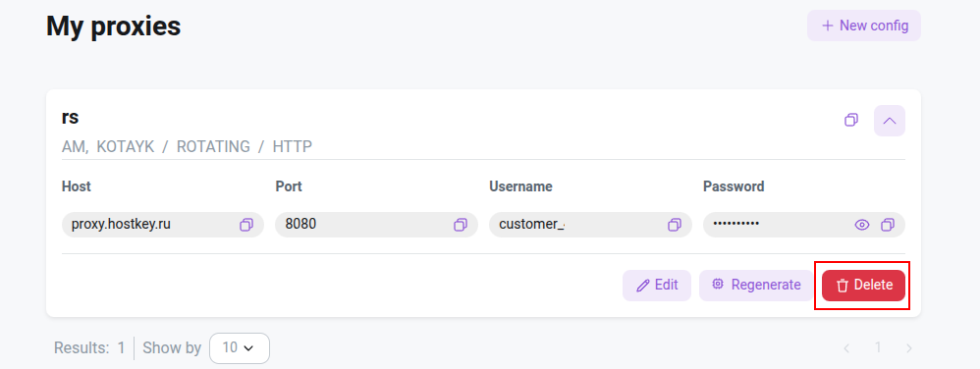The width and height of the screenshot is (980, 369).
Task: Click the rs proxy title
Action: (x=70, y=118)
